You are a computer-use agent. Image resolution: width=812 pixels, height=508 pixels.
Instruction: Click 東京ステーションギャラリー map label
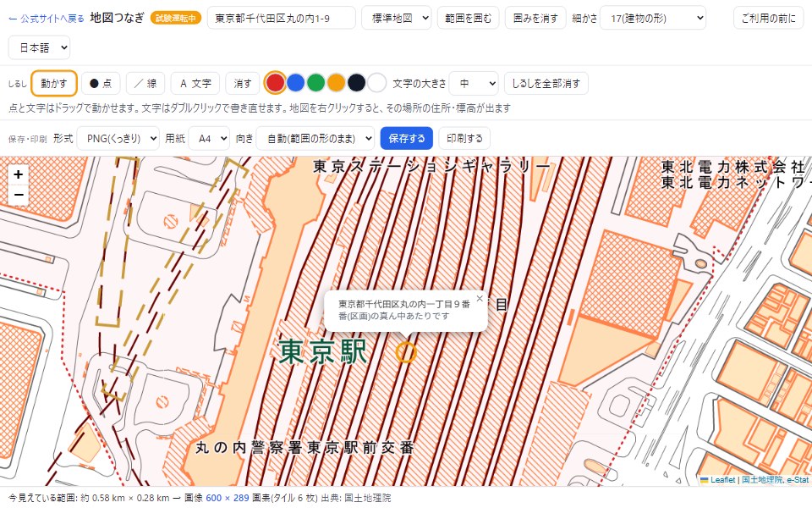(432, 167)
